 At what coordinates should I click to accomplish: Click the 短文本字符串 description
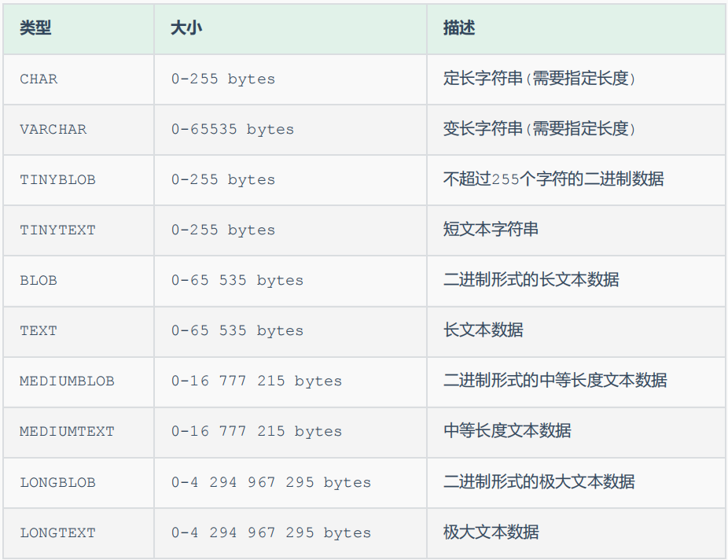(491, 230)
